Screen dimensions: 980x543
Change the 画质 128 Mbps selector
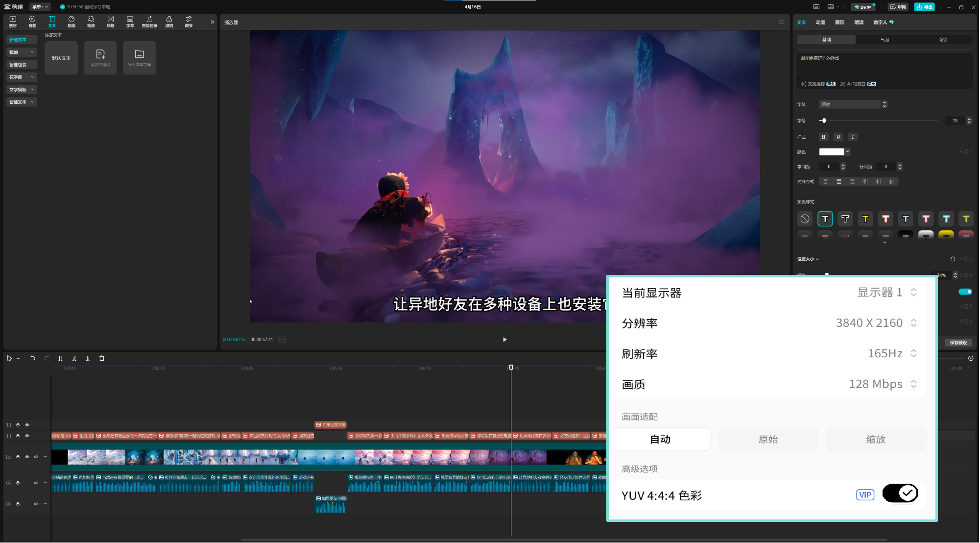click(883, 384)
